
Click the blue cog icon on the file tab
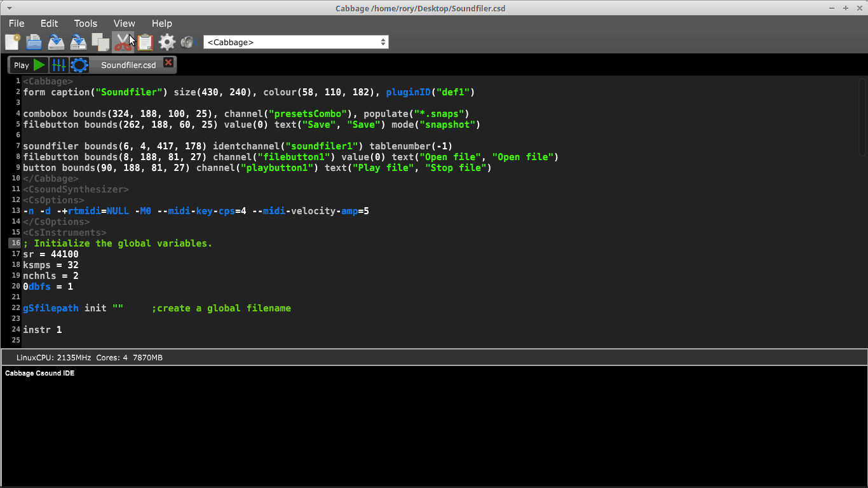pos(79,65)
